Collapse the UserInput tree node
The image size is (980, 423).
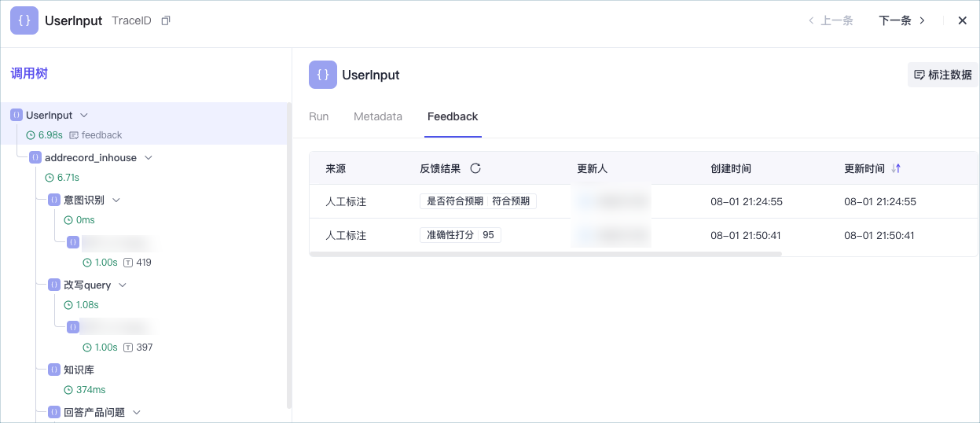coord(84,116)
